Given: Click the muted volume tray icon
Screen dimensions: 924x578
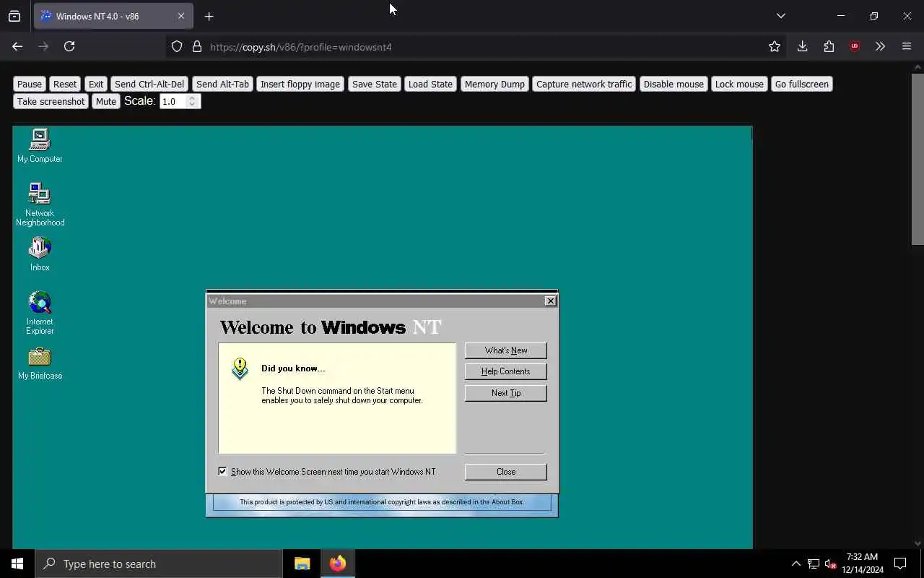Looking at the screenshot, I should [x=830, y=564].
